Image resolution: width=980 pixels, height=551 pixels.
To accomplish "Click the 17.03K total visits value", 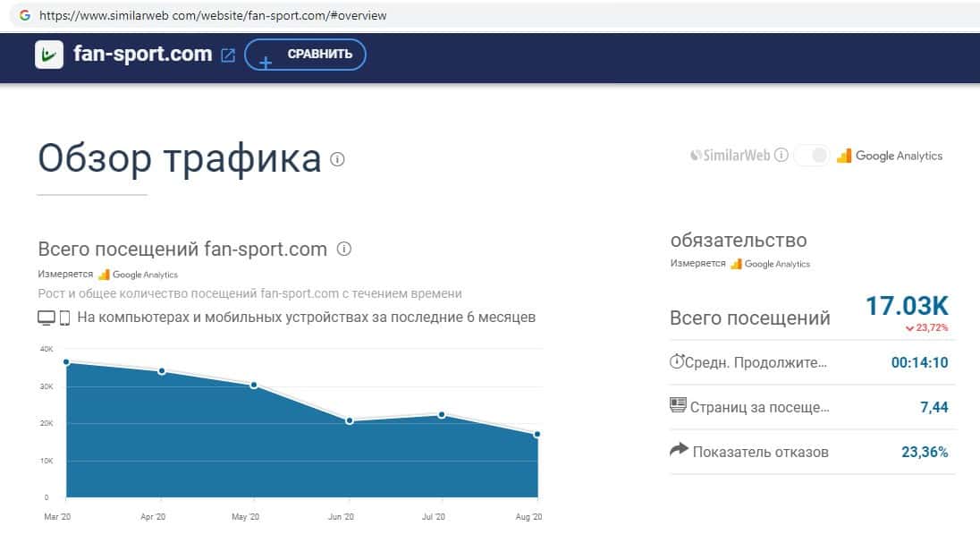I will pos(907,307).
